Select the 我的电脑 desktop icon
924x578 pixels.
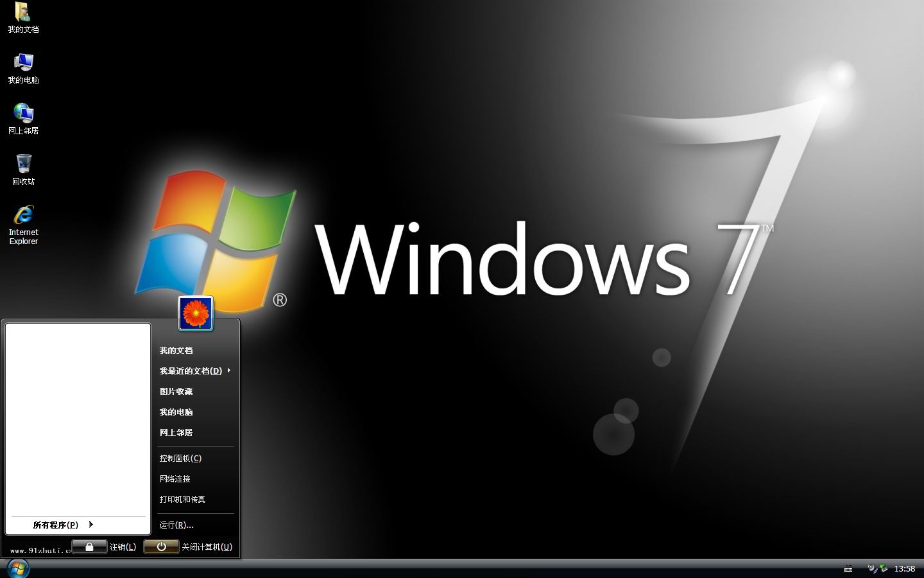point(23,69)
